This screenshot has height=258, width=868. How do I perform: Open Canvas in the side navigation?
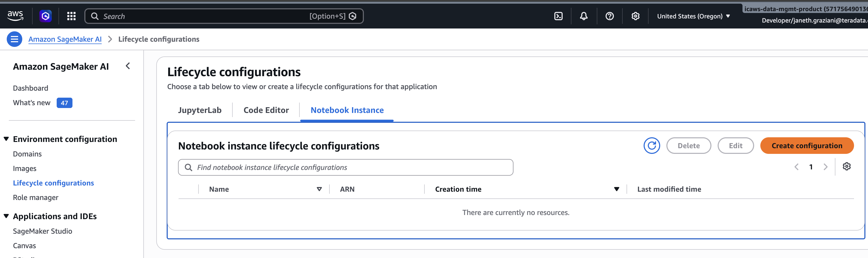click(24, 246)
